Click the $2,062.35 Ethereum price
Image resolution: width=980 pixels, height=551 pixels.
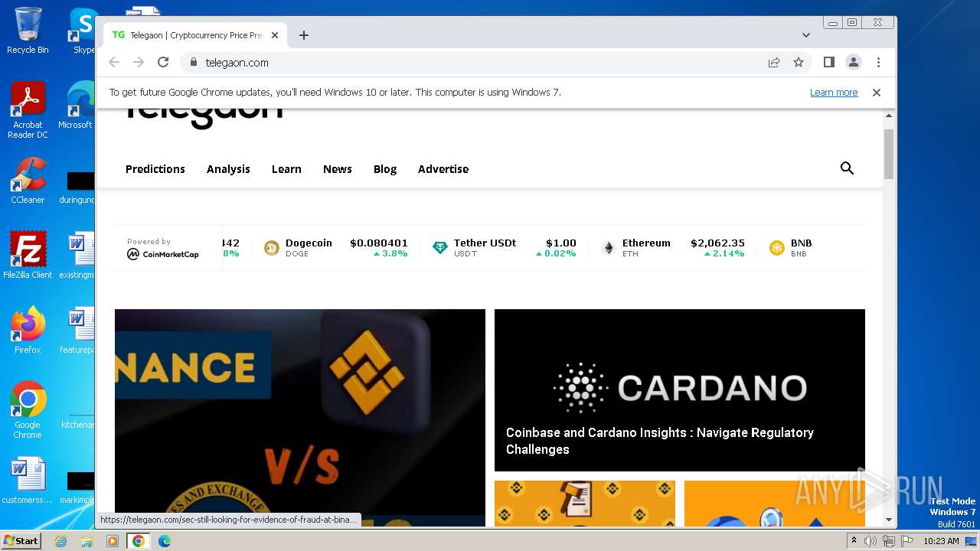pos(717,243)
